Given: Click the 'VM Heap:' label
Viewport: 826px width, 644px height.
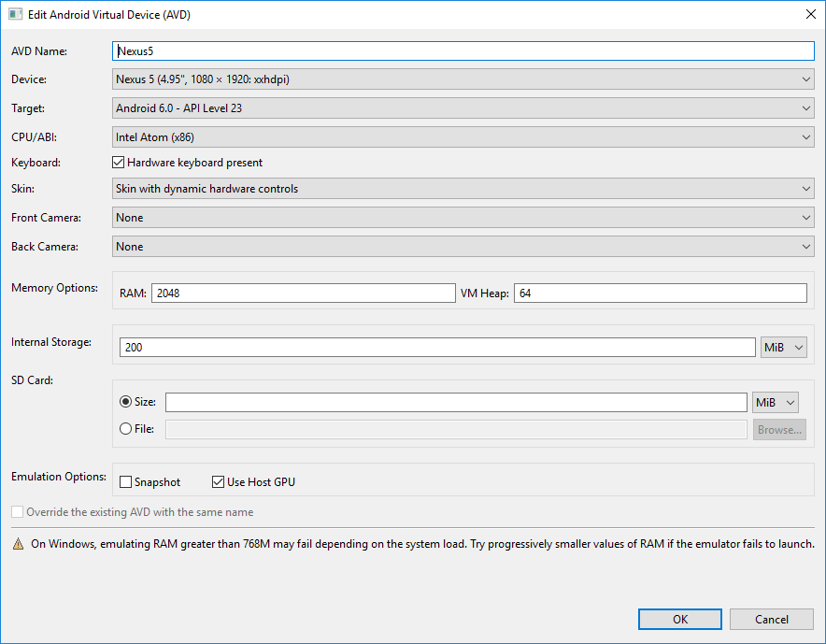Looking at the screenshot, I should [485, 293].
